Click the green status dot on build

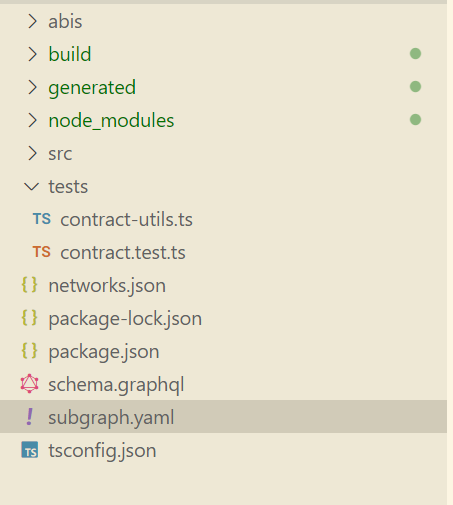point(415,54)
